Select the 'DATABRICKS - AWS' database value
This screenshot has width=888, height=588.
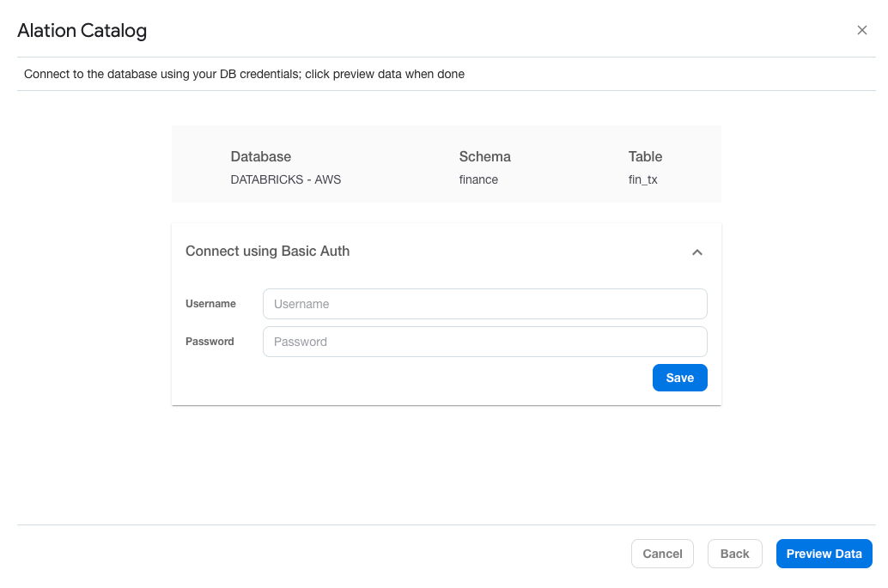coord(285,179)
